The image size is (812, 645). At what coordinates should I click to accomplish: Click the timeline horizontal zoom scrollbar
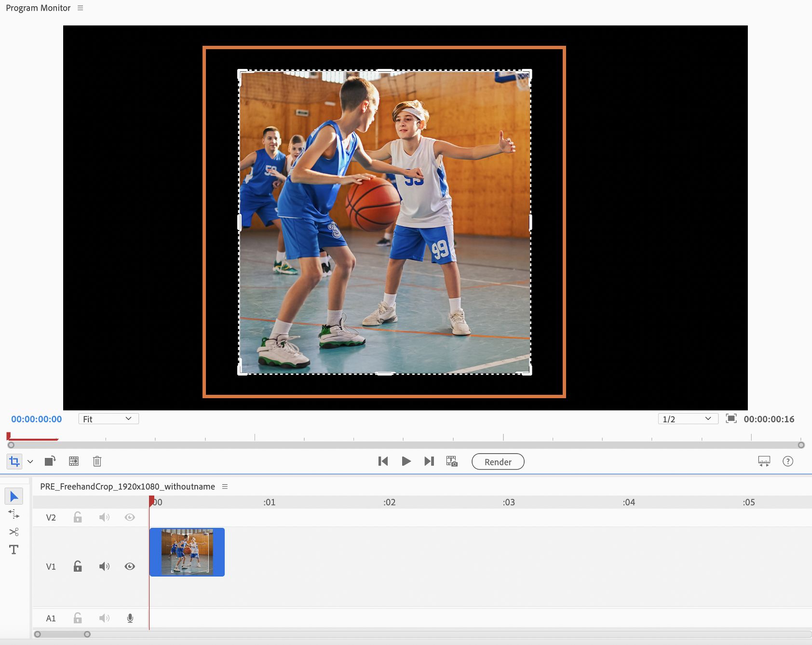[x=62, y=634]
